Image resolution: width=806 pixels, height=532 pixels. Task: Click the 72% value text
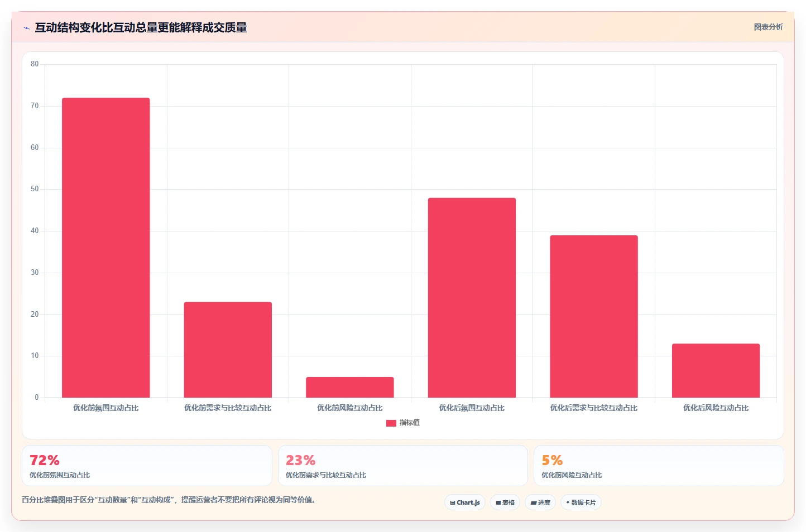45,461
